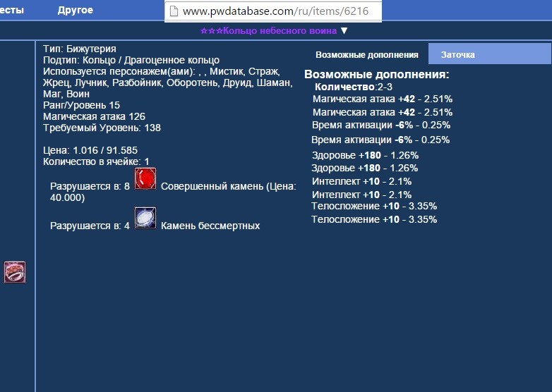Click the Кольцо небесного воина title link
The width and height of the screenshot is (552, 392).
coord(269,31)
